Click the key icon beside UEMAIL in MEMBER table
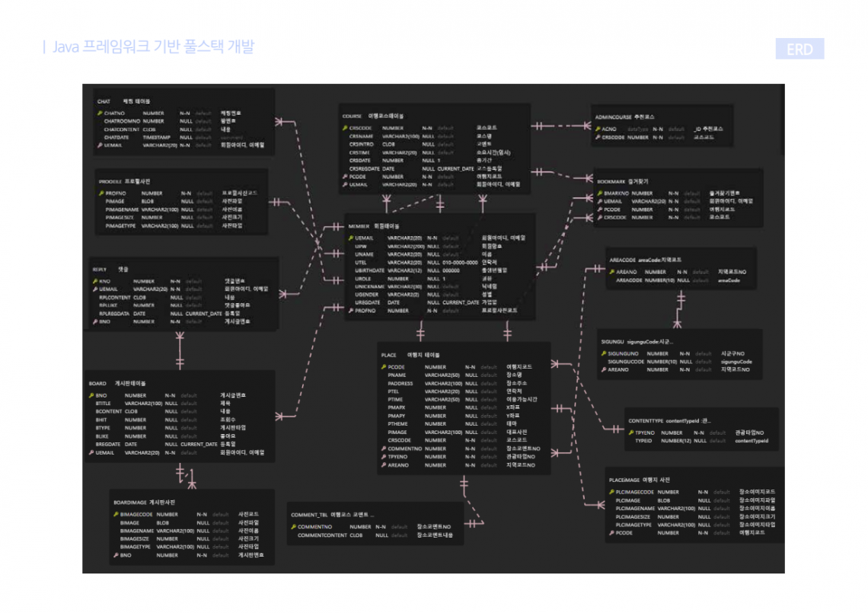This screenshot has width=868, height=613. [x=350, y=238]
